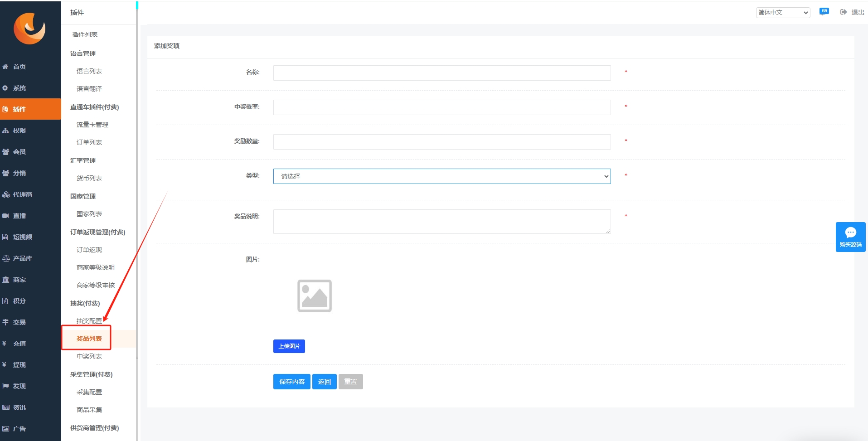Click the balance scale icon beside 产品库
The height and width of the screenshot is (441, 868).
5,258
